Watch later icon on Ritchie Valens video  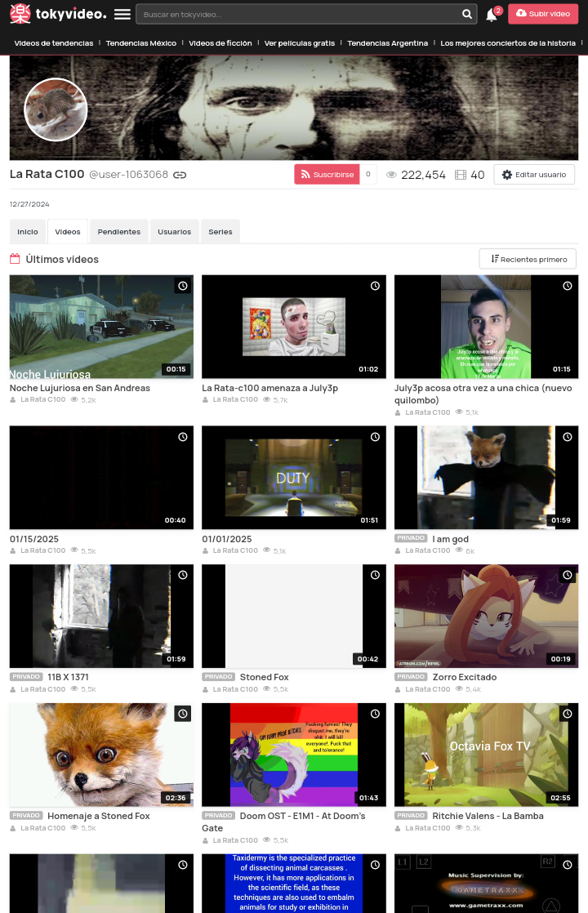tap(567, 714)
